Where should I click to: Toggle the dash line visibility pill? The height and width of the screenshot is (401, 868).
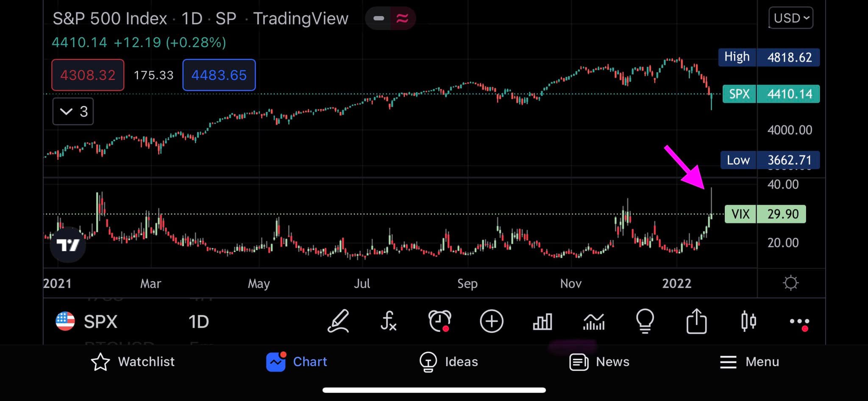[378, 18]
